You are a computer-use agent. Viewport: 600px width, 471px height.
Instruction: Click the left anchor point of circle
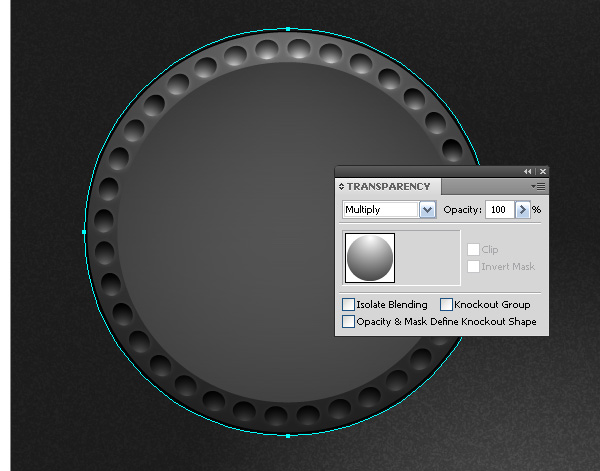click(x=84, y=232)
